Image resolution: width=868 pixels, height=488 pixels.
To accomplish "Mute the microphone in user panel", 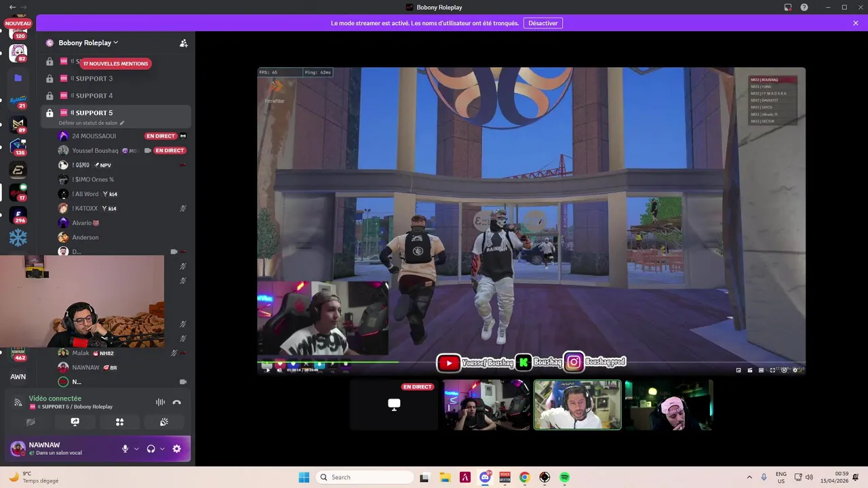I will [125, 449].
